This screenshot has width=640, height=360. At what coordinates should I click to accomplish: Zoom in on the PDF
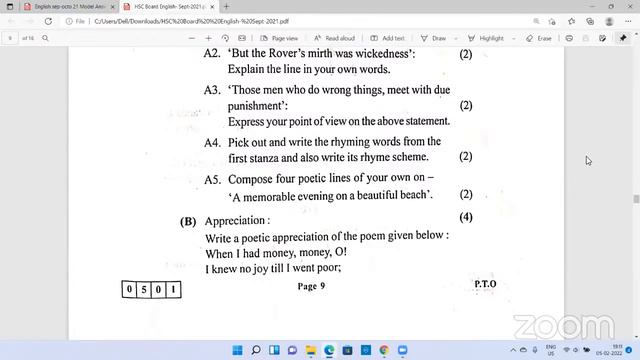click(x=208, y=38)
